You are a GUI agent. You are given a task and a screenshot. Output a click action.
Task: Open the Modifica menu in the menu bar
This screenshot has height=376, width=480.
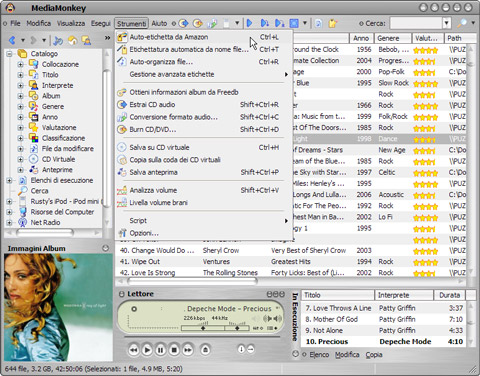point(39,23)
